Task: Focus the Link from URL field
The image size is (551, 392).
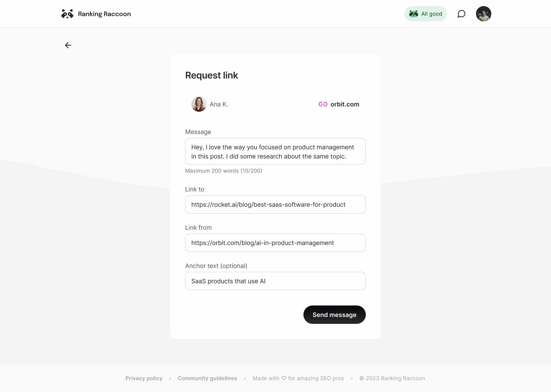Action: click(x=275, y=243)
